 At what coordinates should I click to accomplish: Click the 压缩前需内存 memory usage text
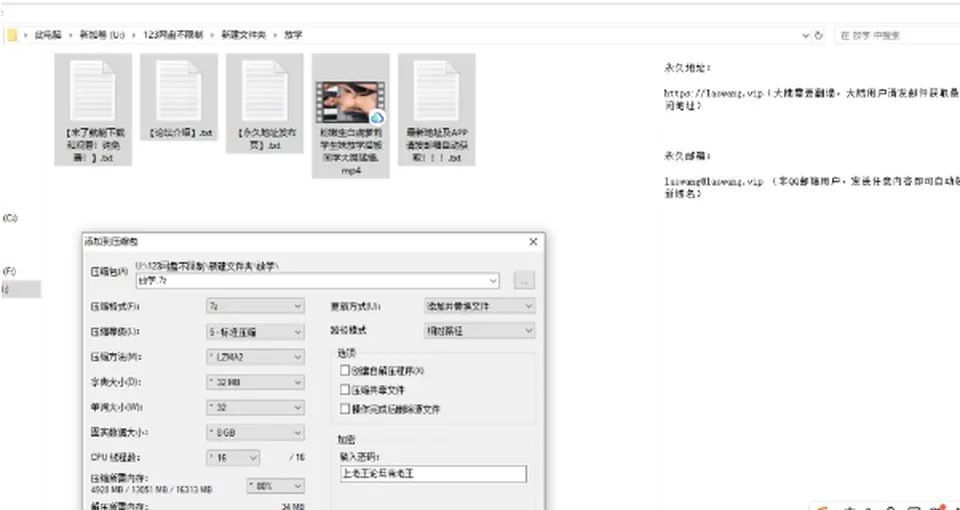click(151, 484)
